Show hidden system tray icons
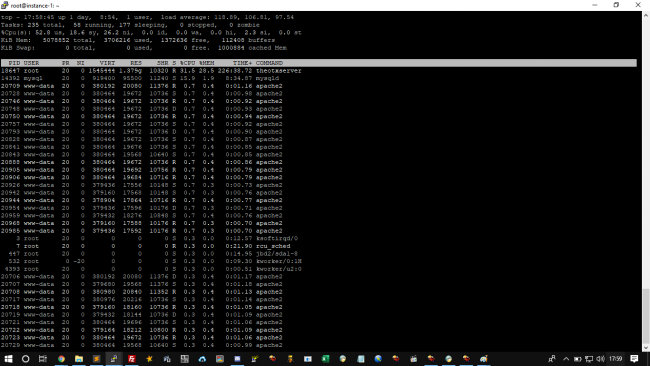Viewport: 650px width, 366px height. [x=566, y=359]
